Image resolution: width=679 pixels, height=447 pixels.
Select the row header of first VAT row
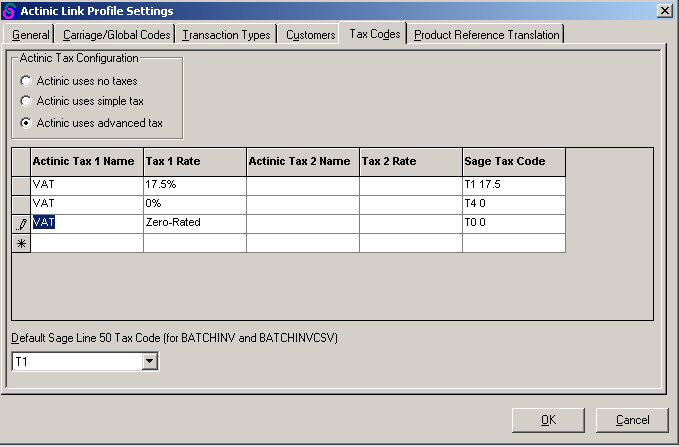point(21,185)
